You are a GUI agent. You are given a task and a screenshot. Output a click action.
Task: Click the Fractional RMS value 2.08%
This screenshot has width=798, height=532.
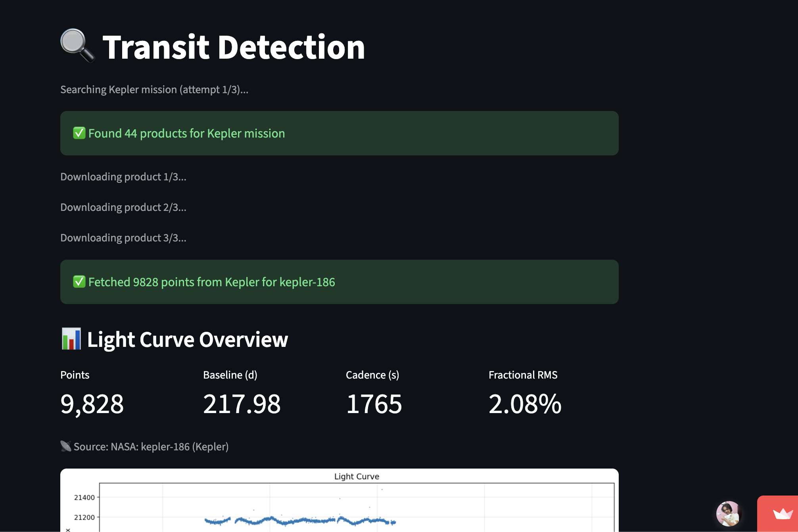coord(525,404)
